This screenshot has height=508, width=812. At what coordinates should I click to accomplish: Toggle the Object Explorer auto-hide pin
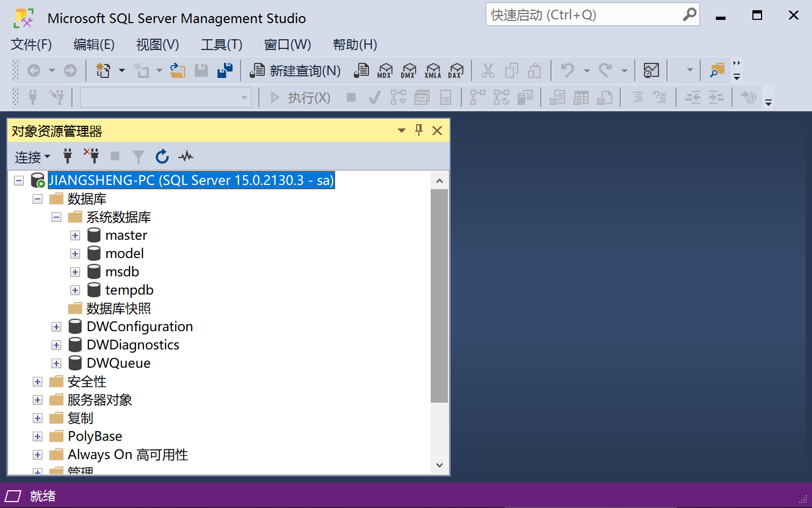click(419, 130)
